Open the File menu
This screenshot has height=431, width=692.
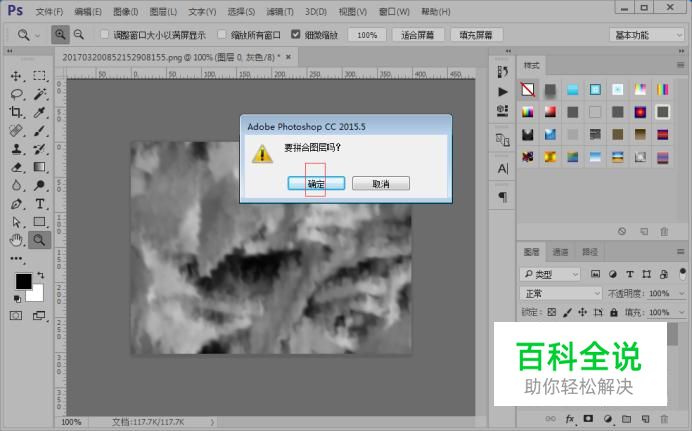click(49, 12)
